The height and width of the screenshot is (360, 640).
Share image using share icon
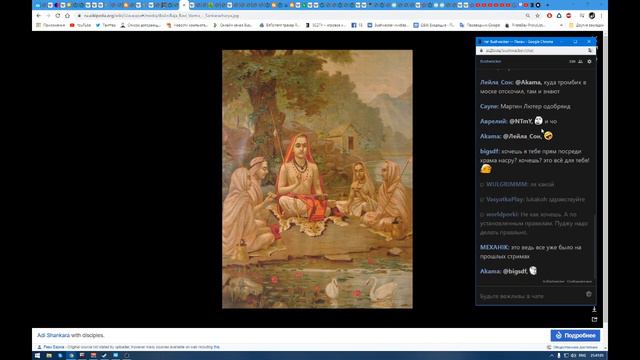click(594, 319)
